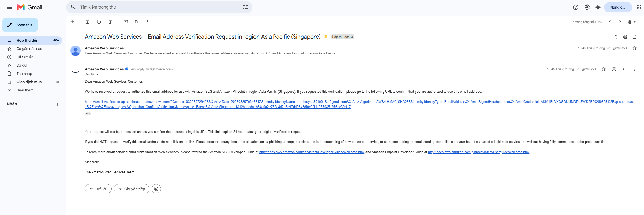Archive this email
The width and height of the screenshot is (644, 215).
[x=87, y=22]
